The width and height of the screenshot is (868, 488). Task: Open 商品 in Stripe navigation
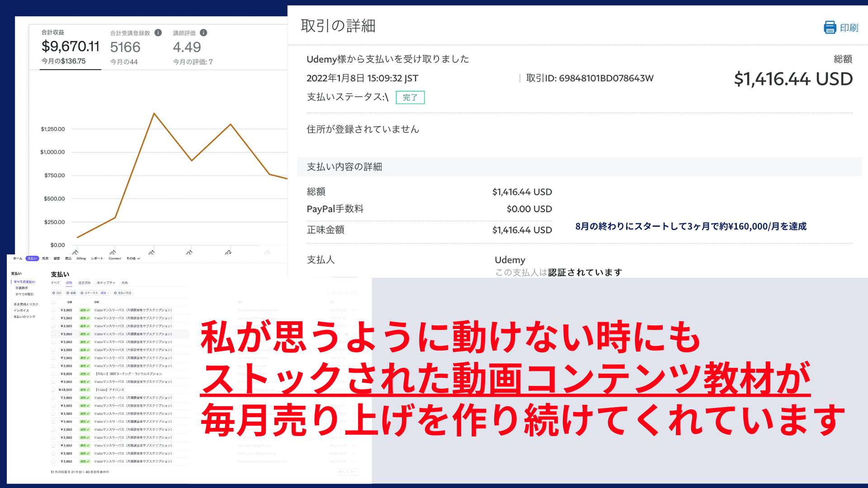click(x=68, y=258)
